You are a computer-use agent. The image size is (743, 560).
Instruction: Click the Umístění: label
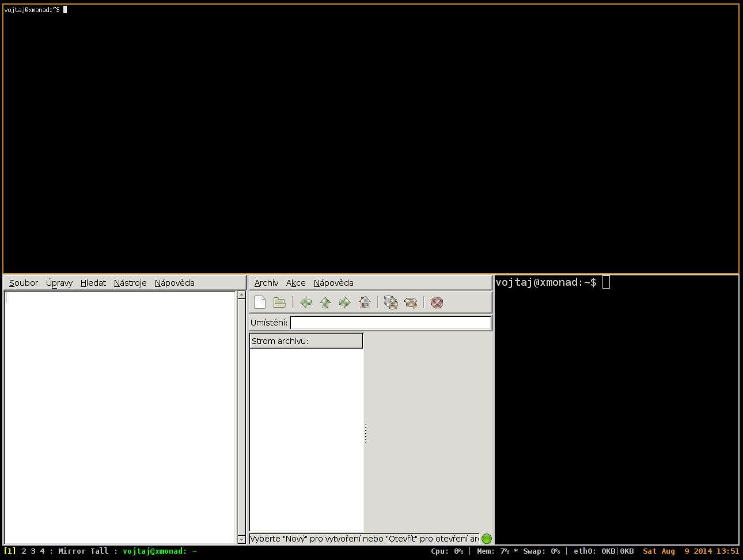point(269,323)
